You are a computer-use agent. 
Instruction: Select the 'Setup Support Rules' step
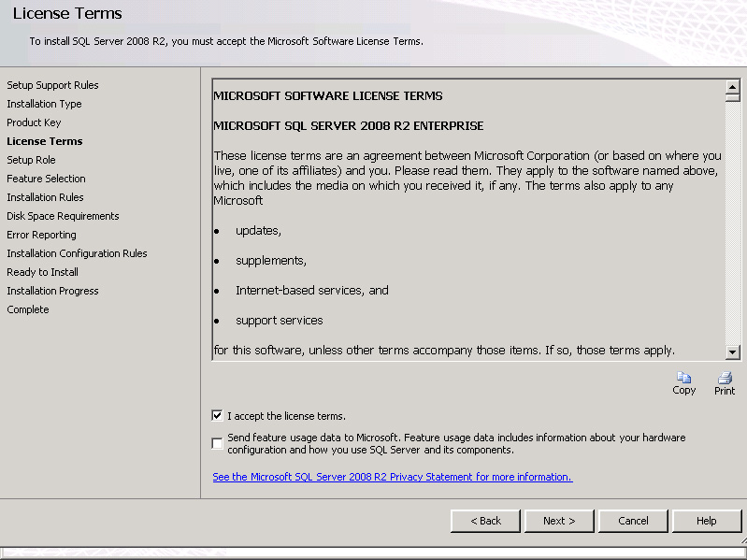[52, 85]
